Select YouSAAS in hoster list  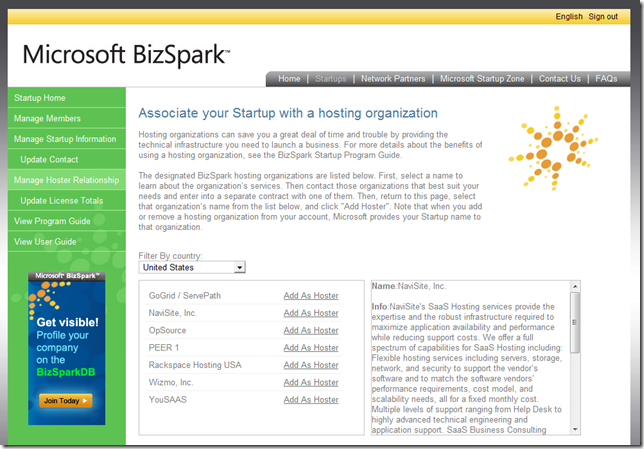click(168, 400)
